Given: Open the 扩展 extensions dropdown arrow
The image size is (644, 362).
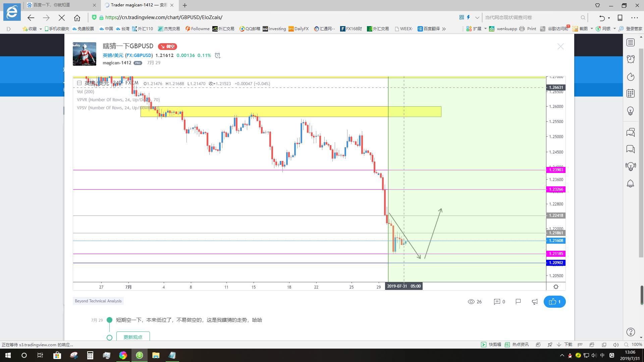Looking at the screenshot, I should (x=485, y=29).
